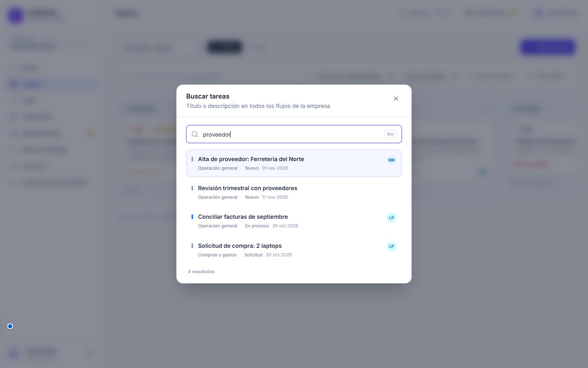Click the blue circular dot in bottom-left corner
This screenshot has height=368, width=588.
[10, 326]
